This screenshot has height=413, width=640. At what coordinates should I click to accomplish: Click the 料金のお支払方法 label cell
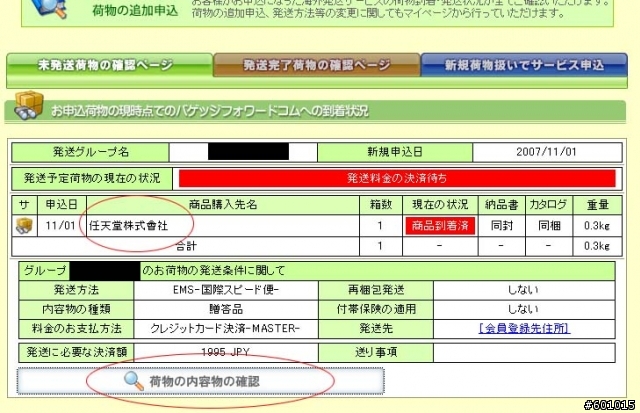76,329
